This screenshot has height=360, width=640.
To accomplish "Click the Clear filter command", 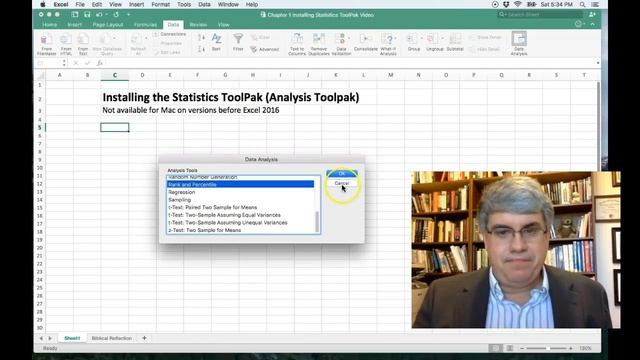I will 260,38.
